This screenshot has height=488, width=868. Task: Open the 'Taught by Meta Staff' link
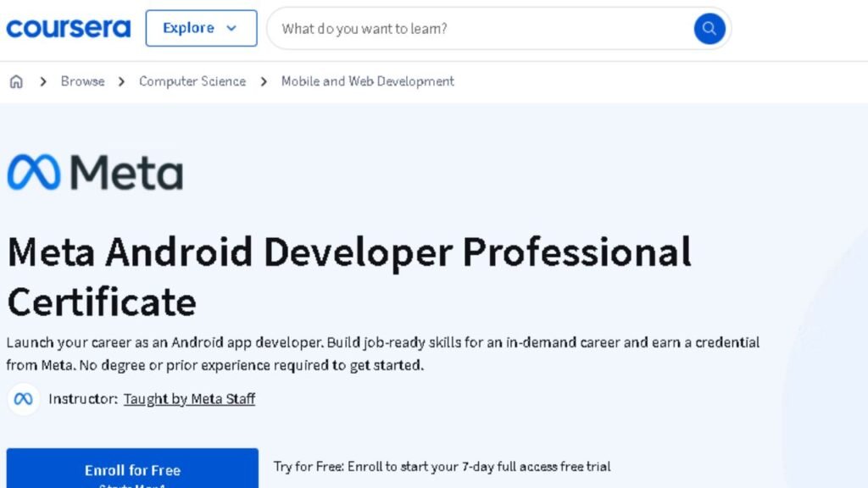coord(189,399)
